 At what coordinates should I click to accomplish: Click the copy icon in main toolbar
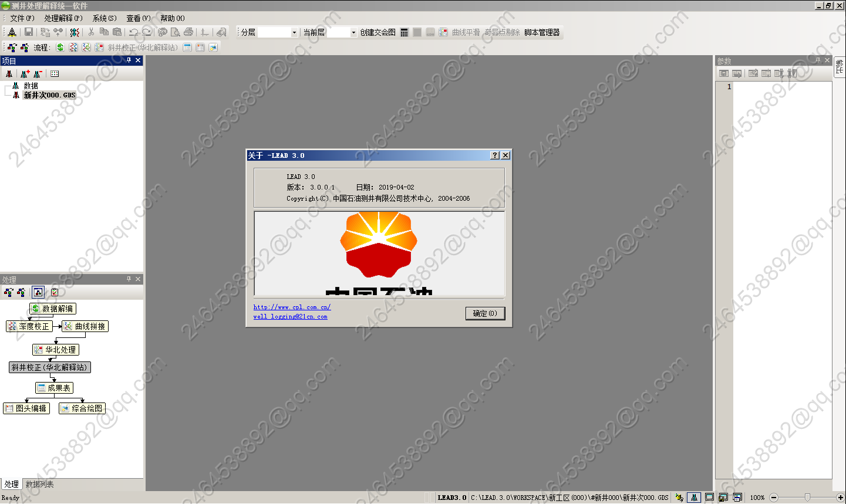[104, 32]
